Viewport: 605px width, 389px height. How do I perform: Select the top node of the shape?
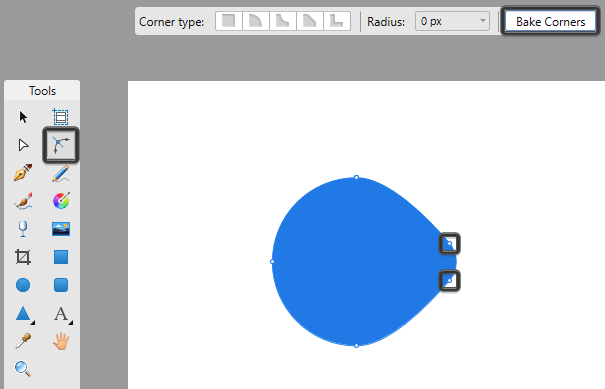(357, 178)
